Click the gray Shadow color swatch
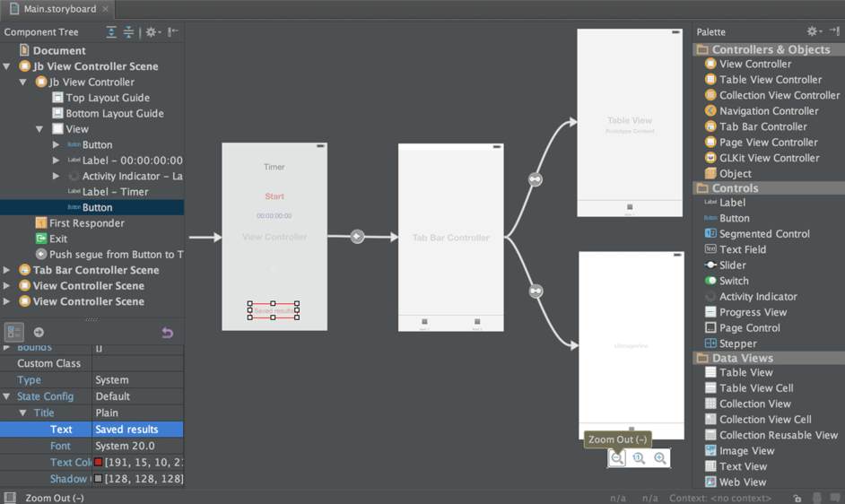The width and height of the screenshot is (845, 504). tap(98, 479)
